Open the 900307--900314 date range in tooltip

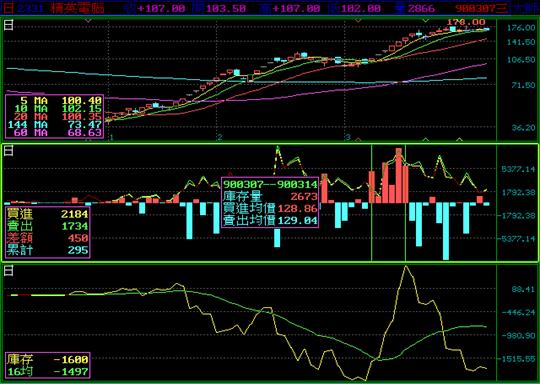pyautogui.click(x=270, y=184)
